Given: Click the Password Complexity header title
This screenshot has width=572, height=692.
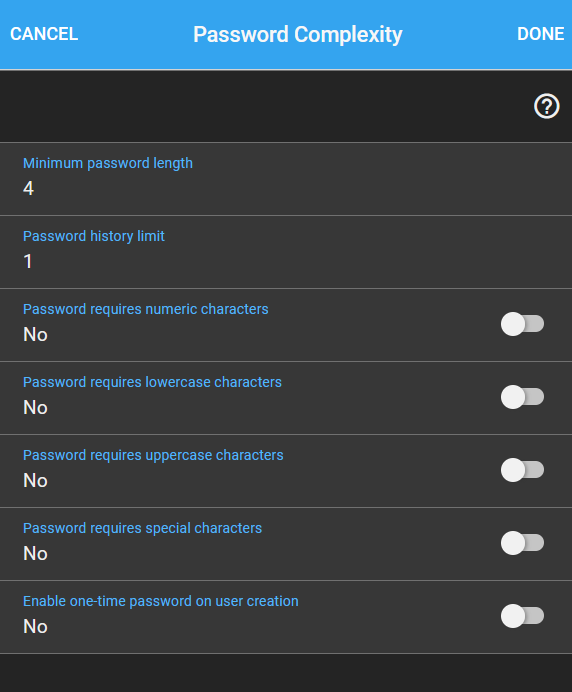Looking at the screenshot, I should [x=298, y=34].
